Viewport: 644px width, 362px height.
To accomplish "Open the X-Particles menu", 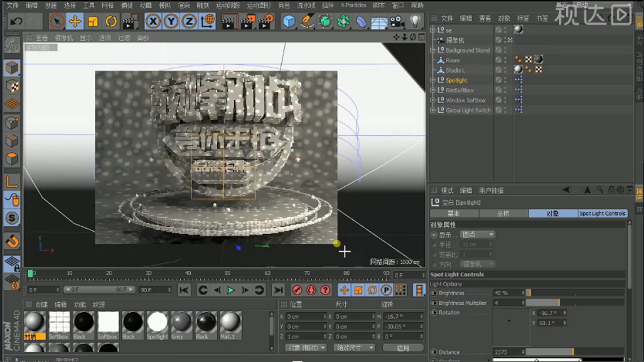I will point(353,5).
